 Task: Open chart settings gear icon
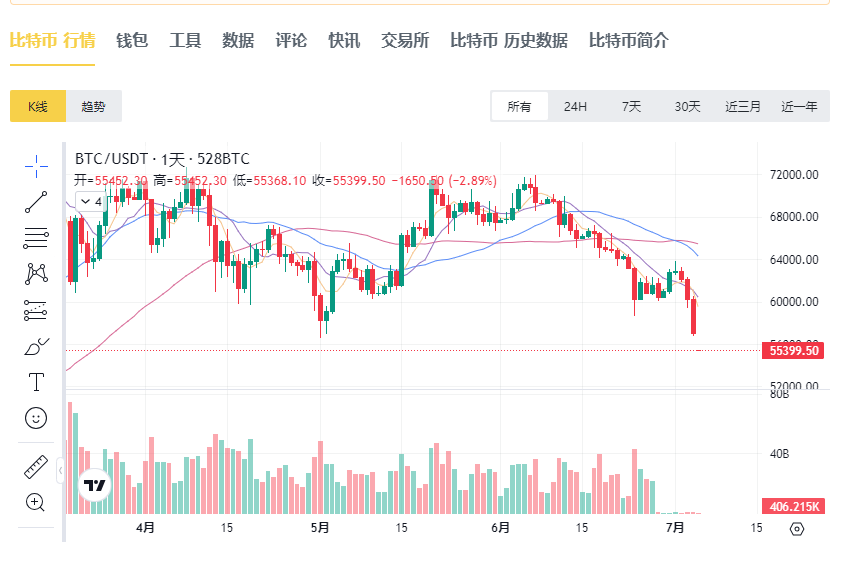797,529
